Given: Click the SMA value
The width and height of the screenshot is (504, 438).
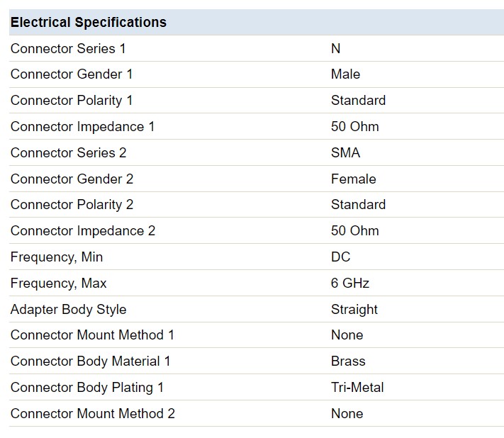Looking at the screenshot, I should click(345, 152).
